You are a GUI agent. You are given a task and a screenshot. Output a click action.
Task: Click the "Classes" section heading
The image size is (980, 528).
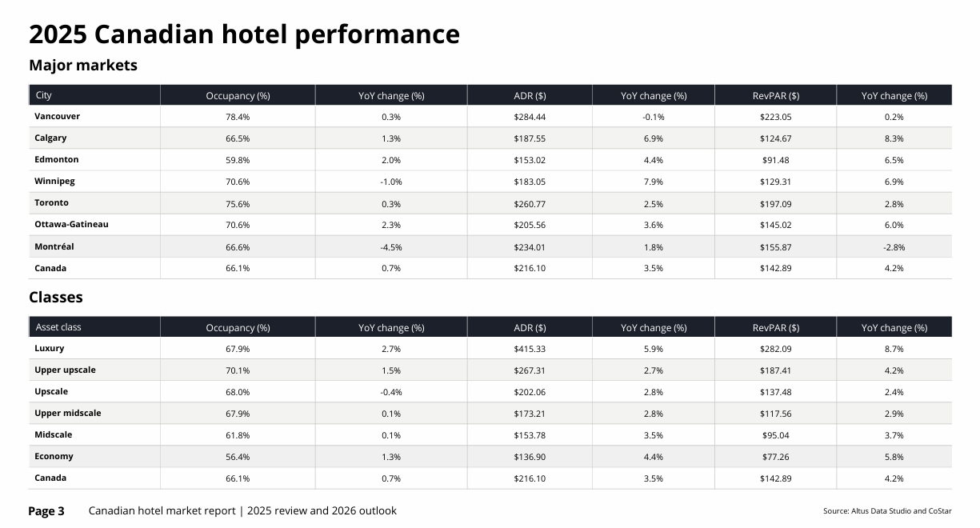click(56, 298)
